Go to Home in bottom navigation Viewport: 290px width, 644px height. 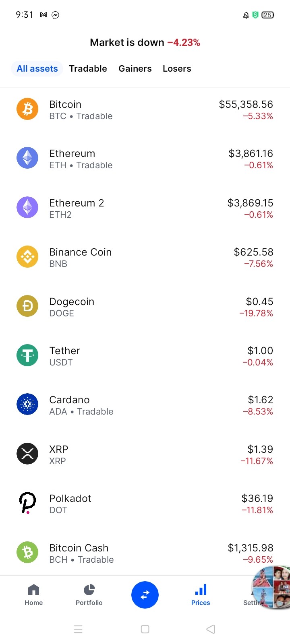33,595
